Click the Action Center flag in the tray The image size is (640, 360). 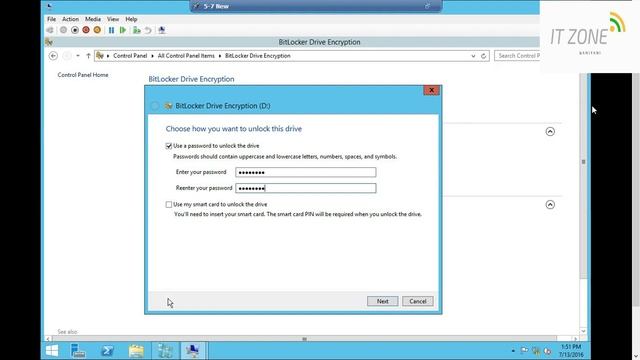524,351
